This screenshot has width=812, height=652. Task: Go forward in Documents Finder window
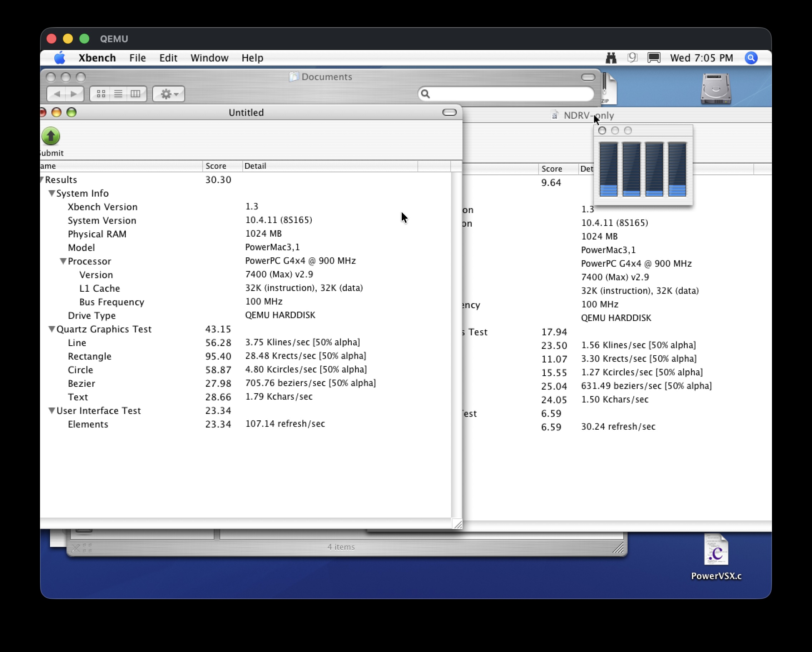[74, 94]
